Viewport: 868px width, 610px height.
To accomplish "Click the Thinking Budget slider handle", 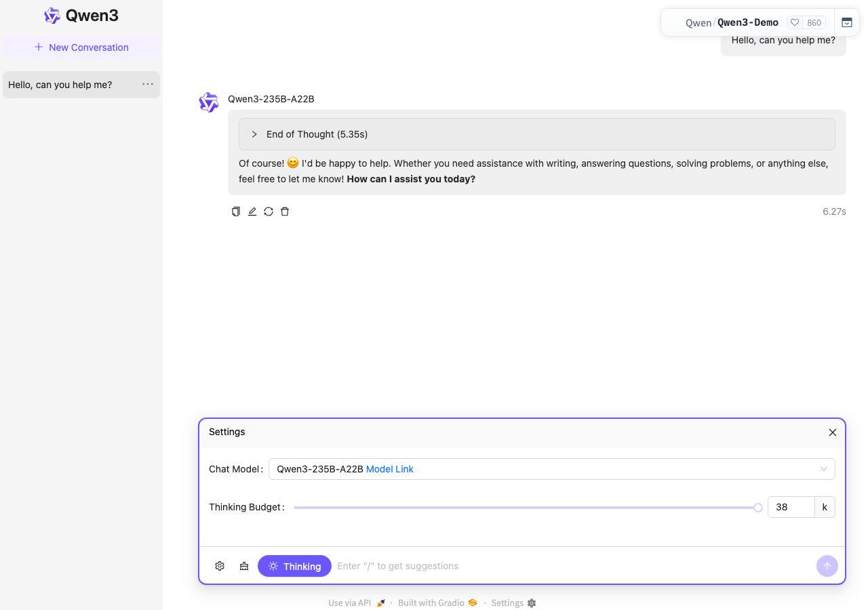I will 758,508.
